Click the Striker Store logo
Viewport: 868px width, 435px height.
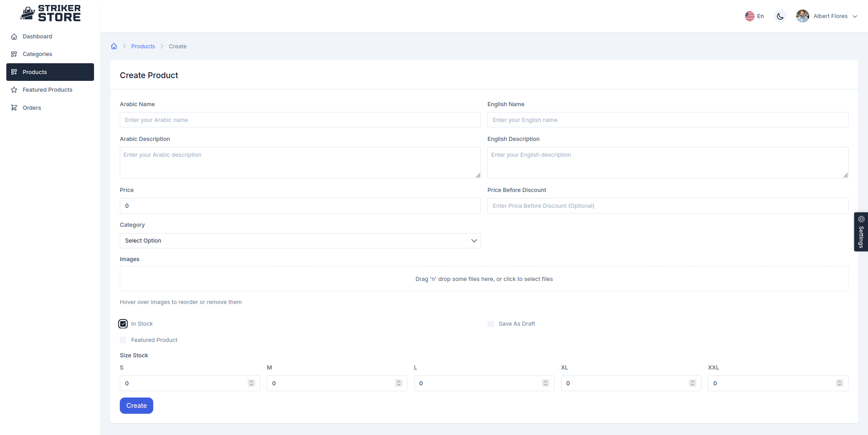click(50, 14)
